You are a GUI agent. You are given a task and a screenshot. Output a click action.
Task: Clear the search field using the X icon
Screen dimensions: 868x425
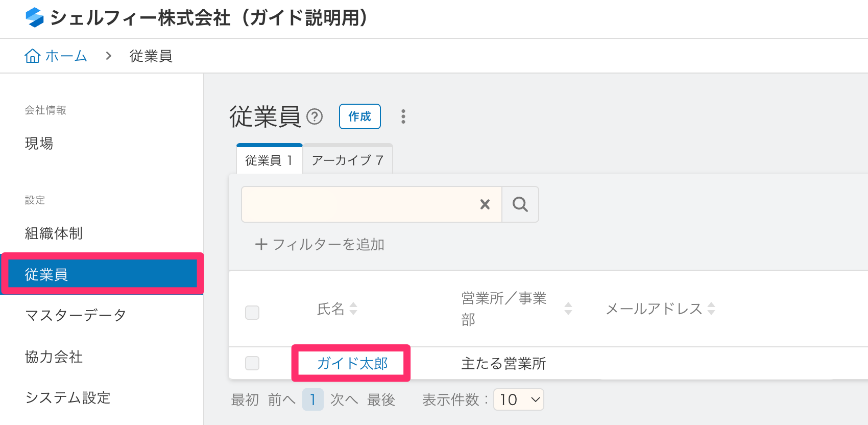[x=484, y=204]
